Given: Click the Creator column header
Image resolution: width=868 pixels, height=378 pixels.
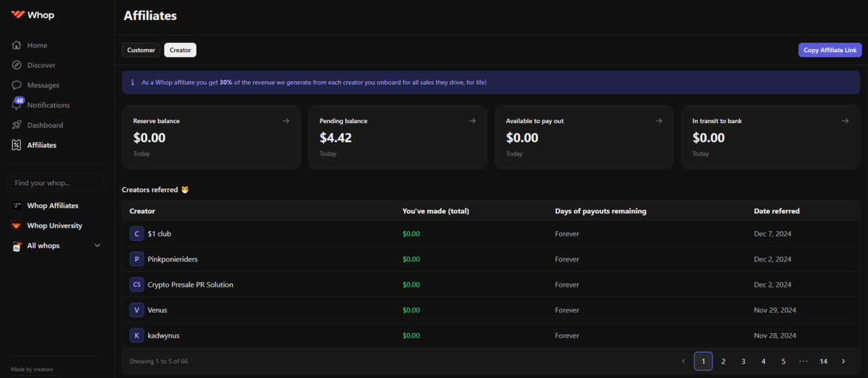Looking at the screenshot, I should click(142, 211).
